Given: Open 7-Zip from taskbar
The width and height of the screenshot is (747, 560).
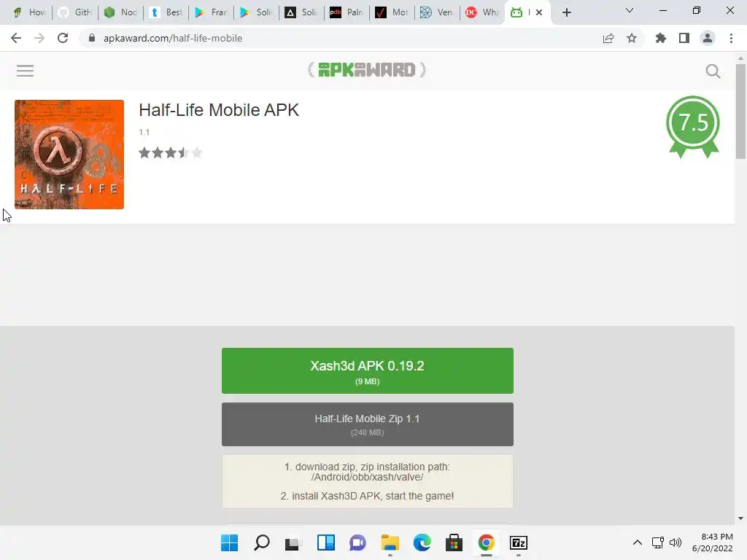Looking at the screenshot, I should point(519,542).
